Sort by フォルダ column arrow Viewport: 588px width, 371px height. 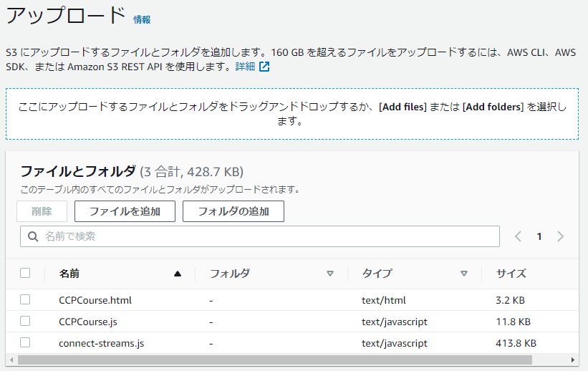(x=330, y=274)
